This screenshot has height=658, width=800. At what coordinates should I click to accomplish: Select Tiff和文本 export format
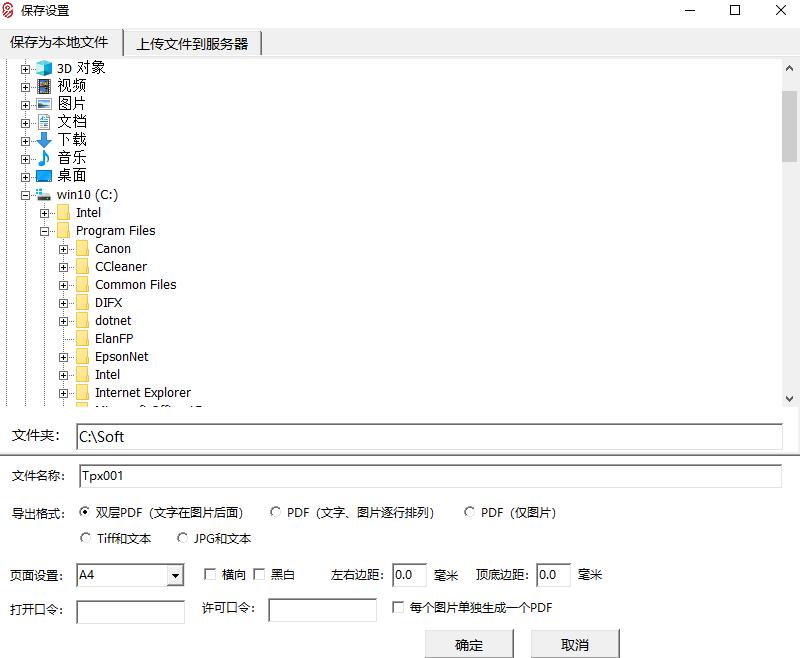[86, 538]
